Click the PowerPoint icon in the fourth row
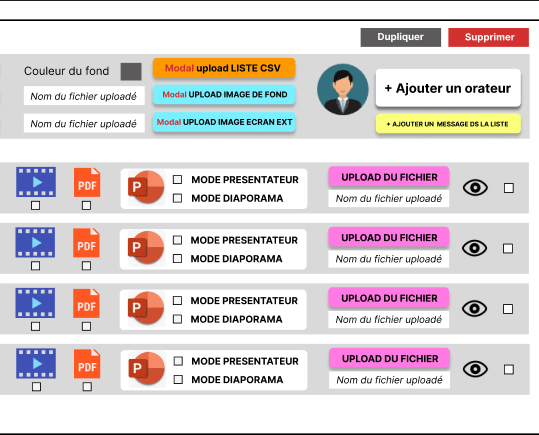Viewport: 539px width, 435px height. [x=146, y=369]
